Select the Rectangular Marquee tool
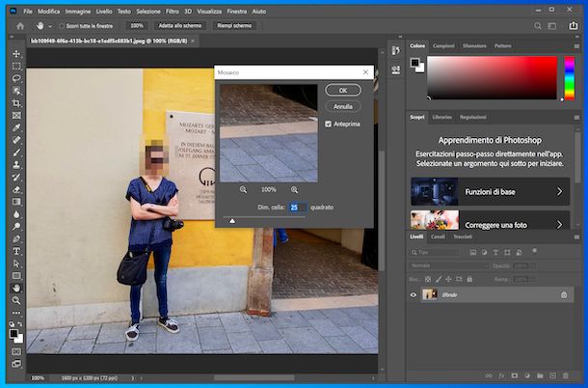588x388 pixels. point(16,66)
